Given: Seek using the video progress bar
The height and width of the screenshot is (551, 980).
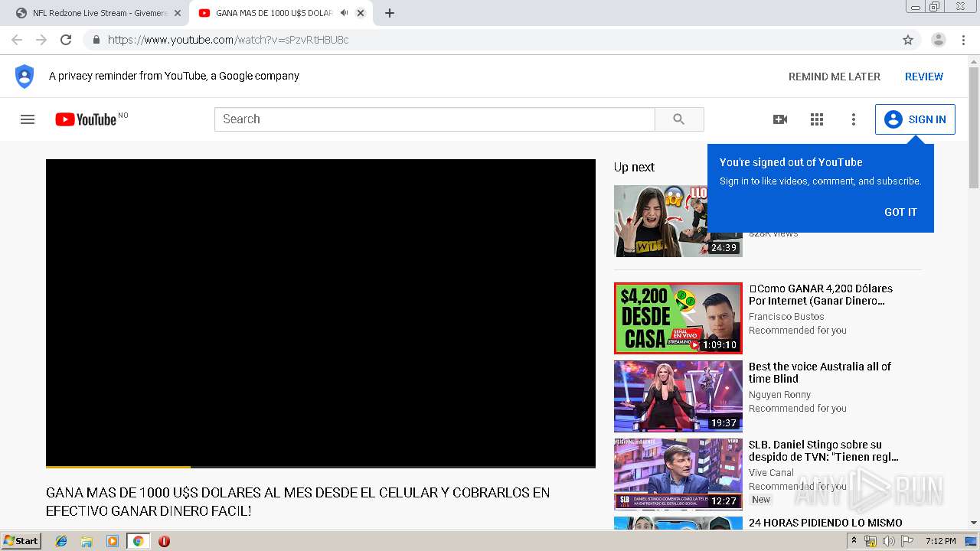Looking at the screenshot, I should [x=321, y=466].
